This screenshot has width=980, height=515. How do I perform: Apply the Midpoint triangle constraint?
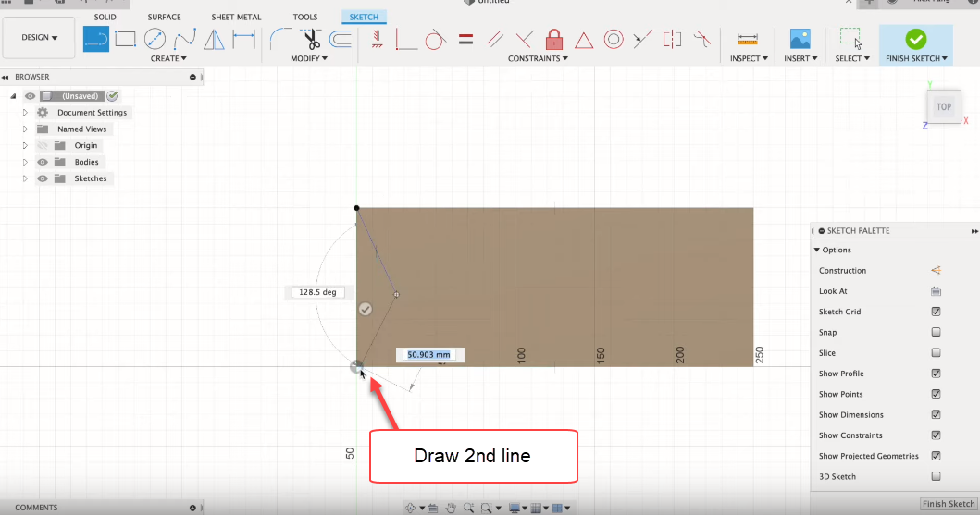point(584,41)
